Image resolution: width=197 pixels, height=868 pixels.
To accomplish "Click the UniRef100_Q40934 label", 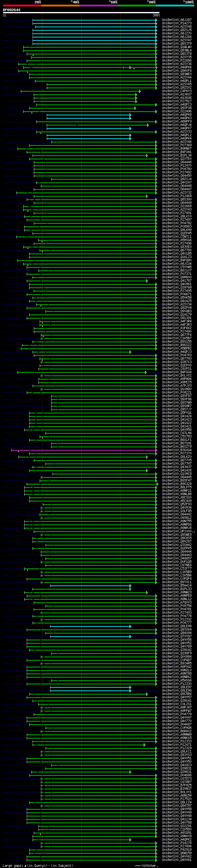I will [177, 507].
